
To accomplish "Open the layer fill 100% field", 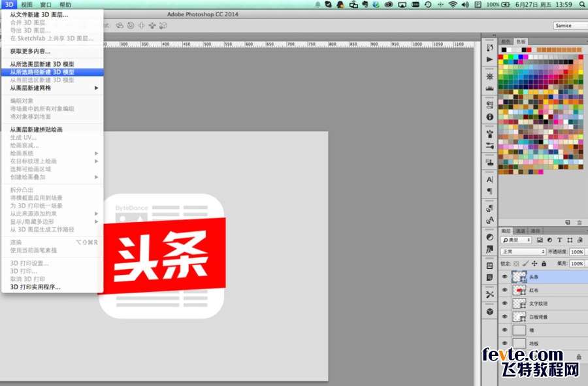I will point(577,263).
